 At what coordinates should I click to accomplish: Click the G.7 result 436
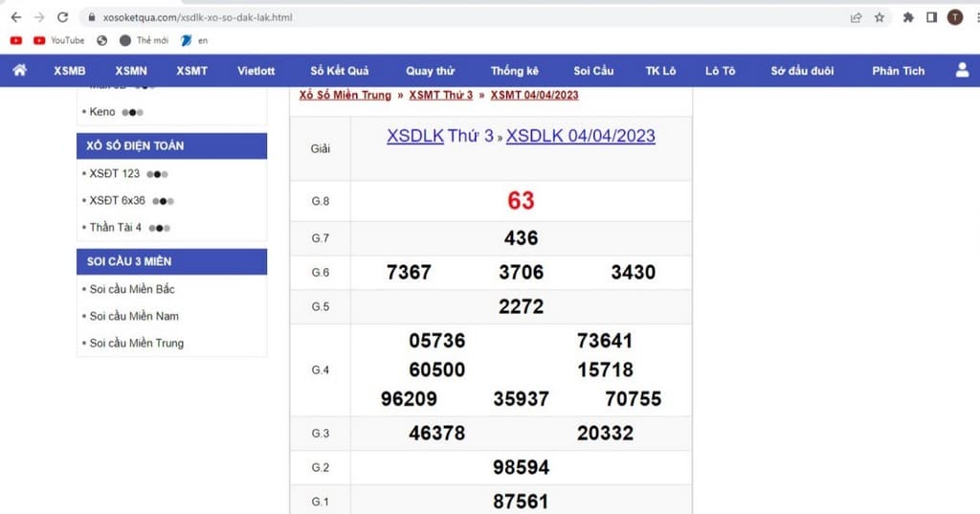pyautogui.click(x=521, y=237)
